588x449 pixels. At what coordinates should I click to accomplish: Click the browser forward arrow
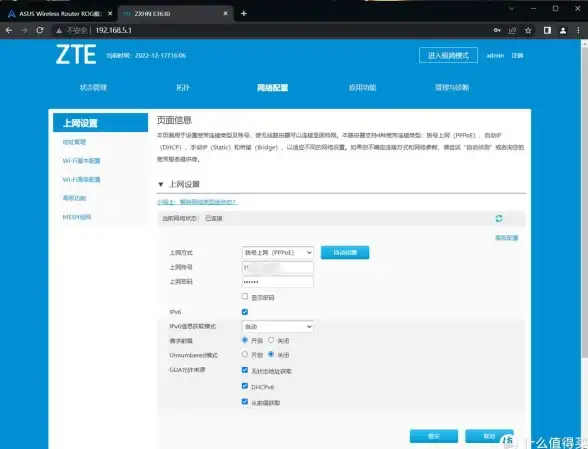24,30
